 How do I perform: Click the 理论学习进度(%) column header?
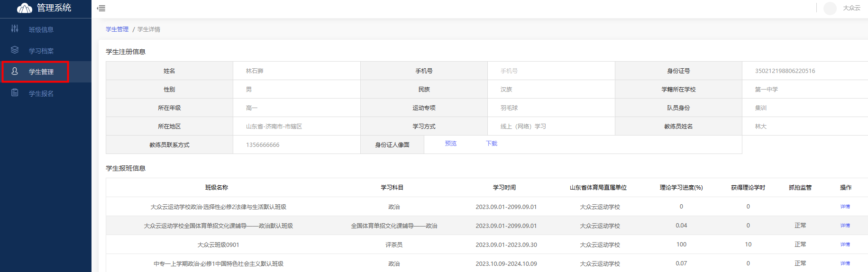pyautogui.click(x=681, y=188)
